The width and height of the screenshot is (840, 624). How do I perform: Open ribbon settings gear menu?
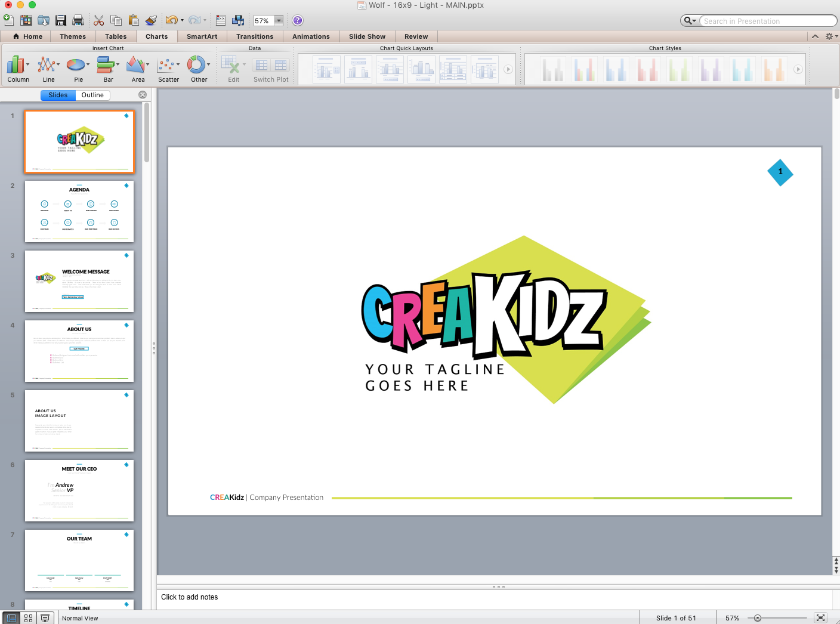[831, 36]
